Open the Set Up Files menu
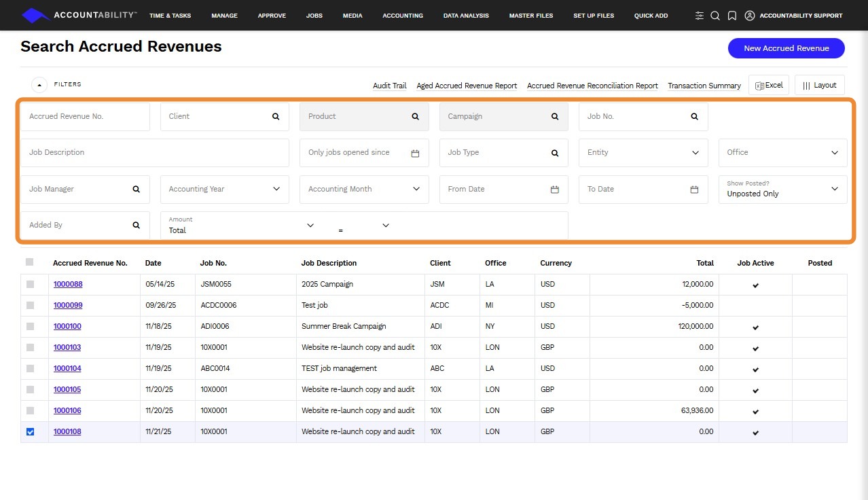The width and height of the screenshot is (868, 500). [594, 16]
